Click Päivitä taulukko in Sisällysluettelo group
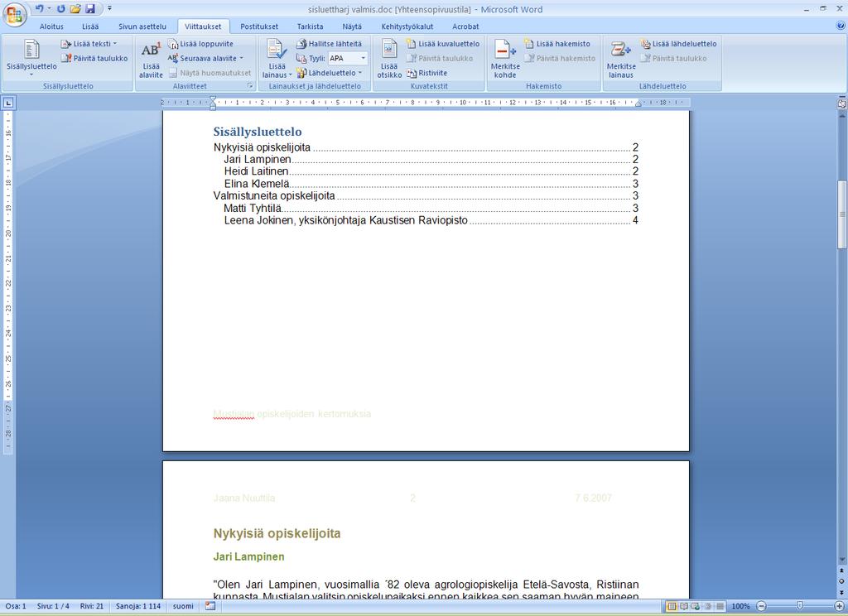The width and height of the screenshot is (848, 616). coord(94,59)
